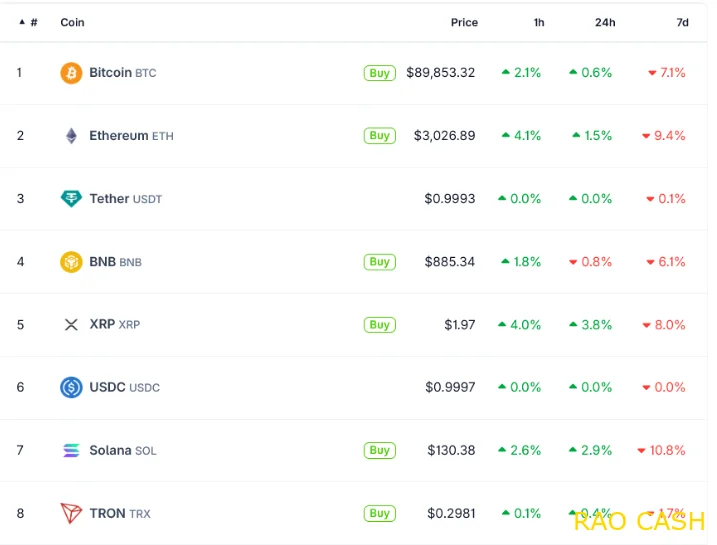Viewport: 717px width, 545px height.
Task: Click the Bitcoin coin logo icon
Action: pos(71,73)
